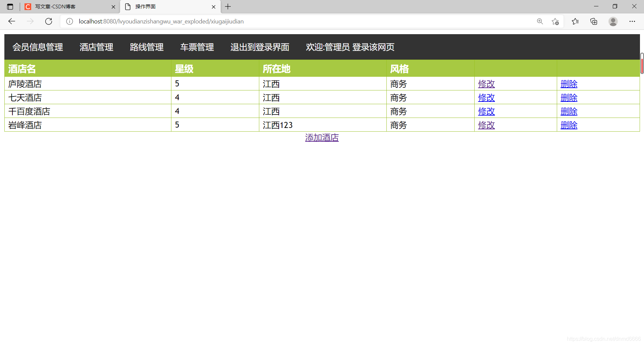The height and width of the screenshot is (345, 644).
Task: Click the 欢迎:管理员 登录该网页 text
Action: (x=350, y=47)
